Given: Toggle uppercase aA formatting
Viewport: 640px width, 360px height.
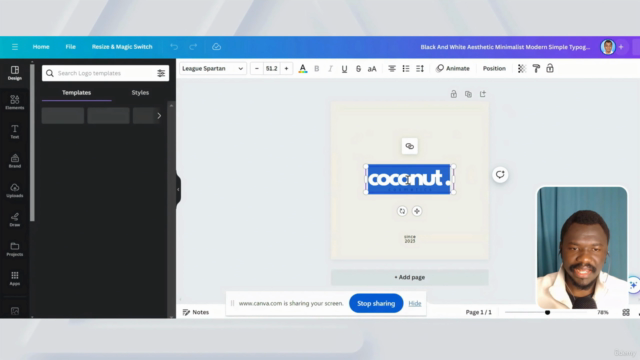Looking at the screenshot, I should 372,69.
